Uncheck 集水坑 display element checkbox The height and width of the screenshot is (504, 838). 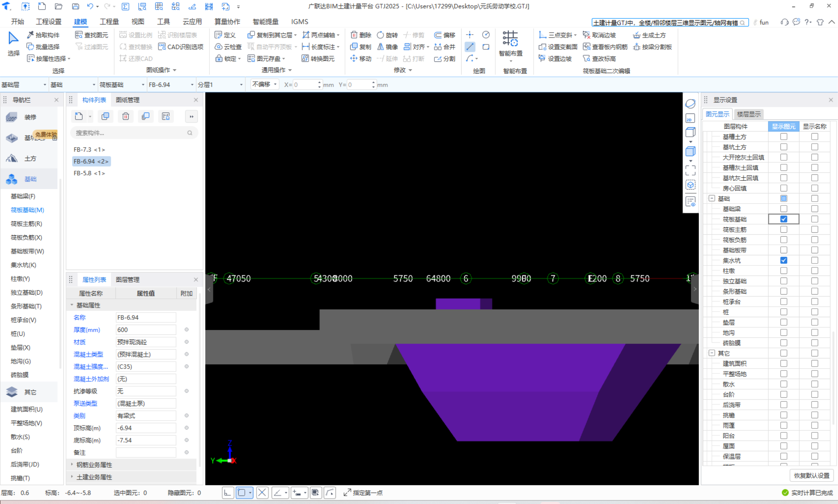tap(783, 260)
